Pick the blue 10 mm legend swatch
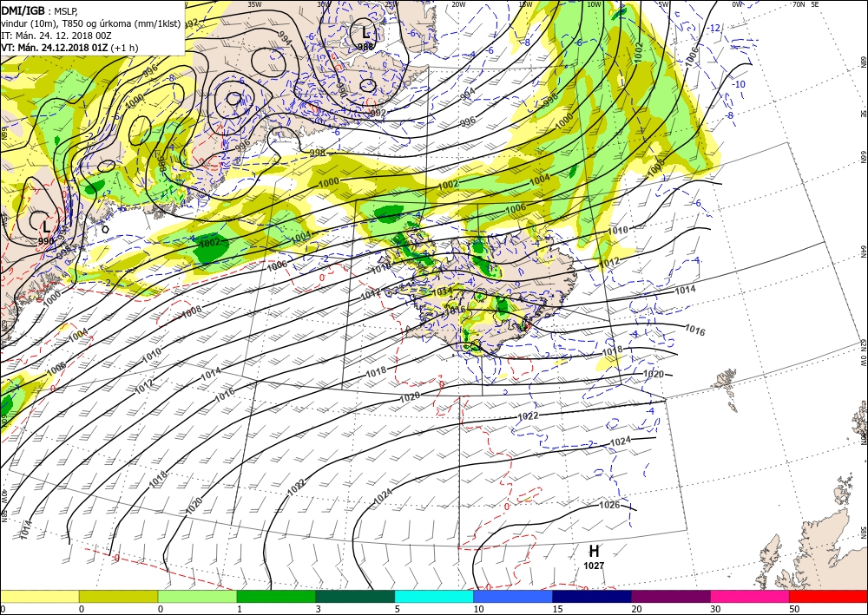 [513, 596]
